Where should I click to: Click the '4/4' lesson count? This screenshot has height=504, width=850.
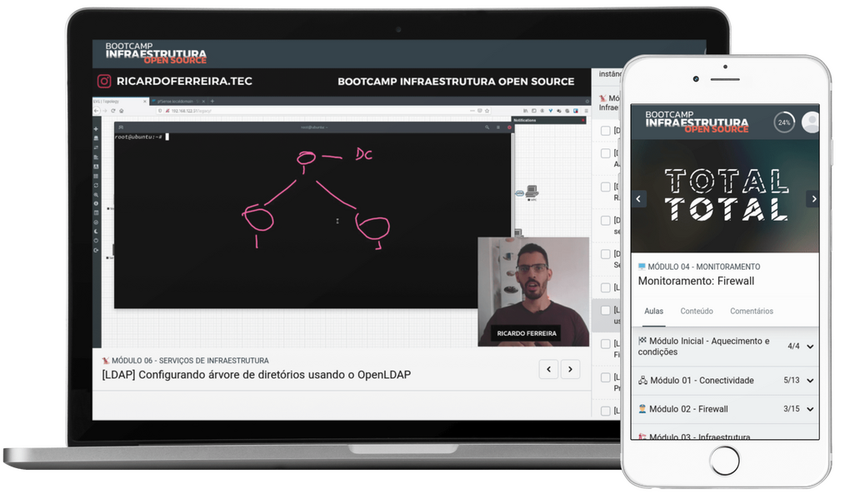793,346
